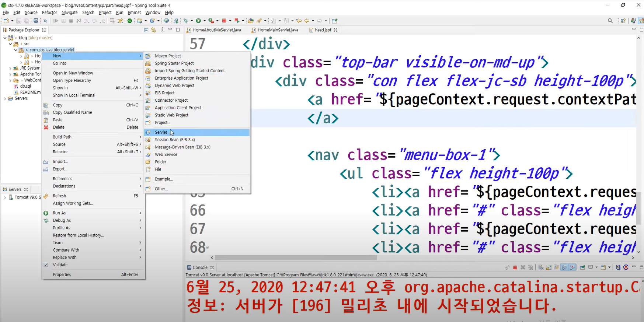This screenshot has height=322, width=644.
Task: Toggle Show Console on Standard Error change
Action: pos(572,267)
